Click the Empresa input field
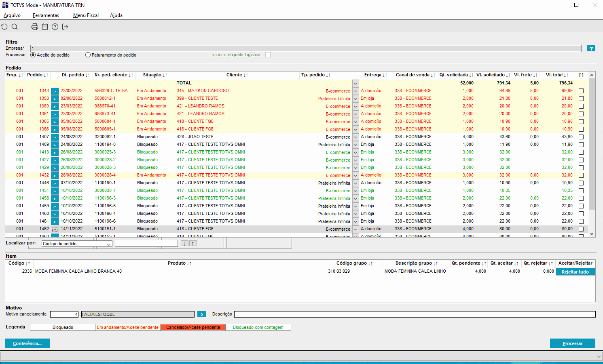603x364 pixels. coord(306,48)
